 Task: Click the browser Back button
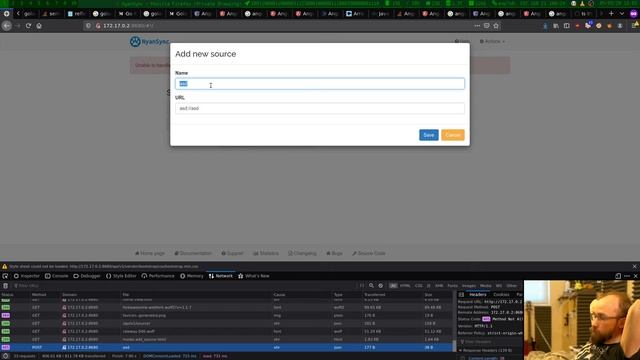click(7, 26)
